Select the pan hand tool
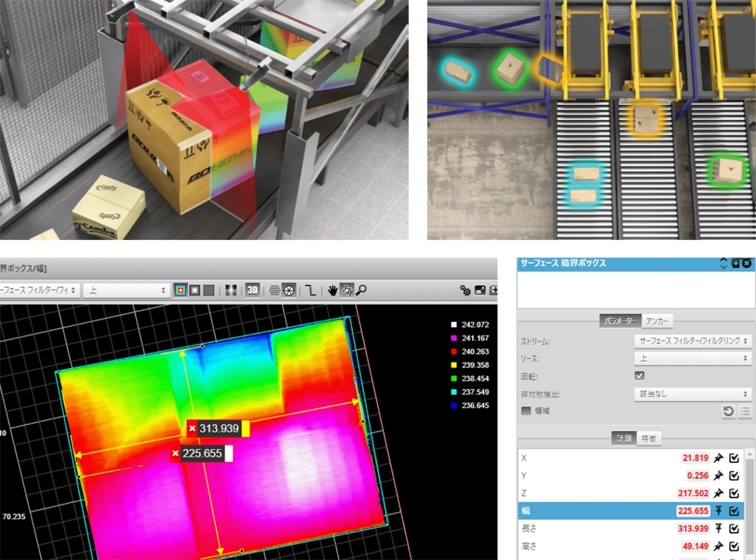Image resolution: width=756 pixels, height=560 pixels. pyautogui.click(x=332, y=290)
